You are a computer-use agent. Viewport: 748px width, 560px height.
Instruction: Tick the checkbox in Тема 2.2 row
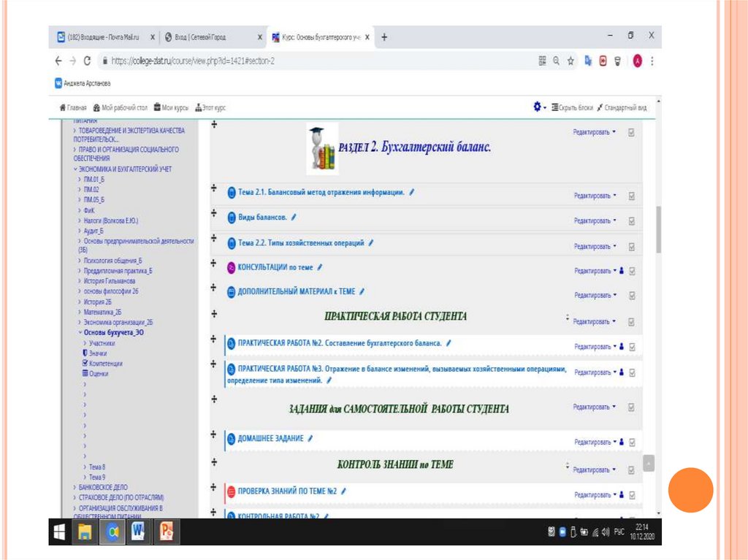point(632,247)
